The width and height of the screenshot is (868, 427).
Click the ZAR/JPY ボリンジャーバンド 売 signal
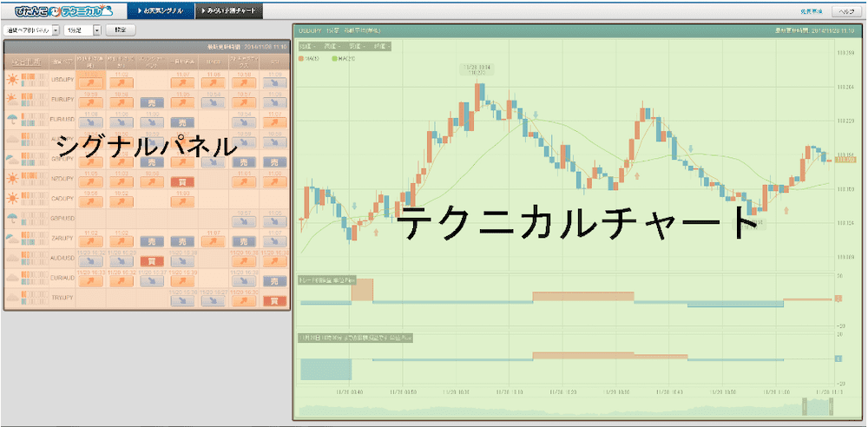pos(152,241)
